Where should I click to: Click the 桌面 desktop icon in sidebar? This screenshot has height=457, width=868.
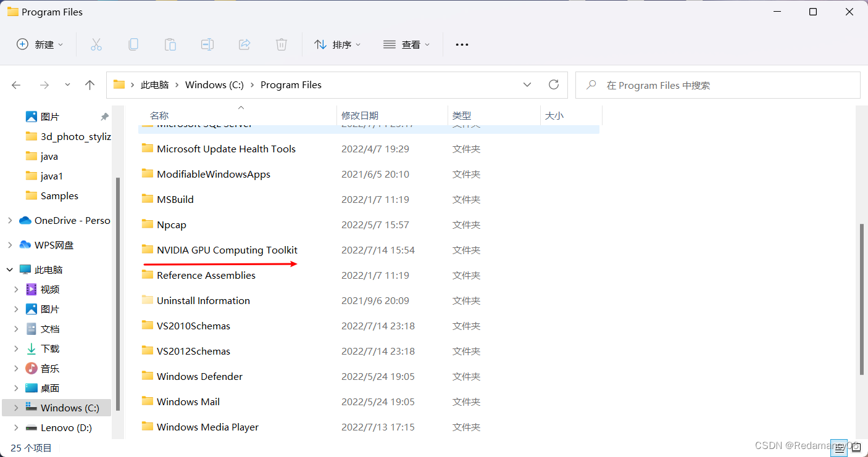pos(31,388)
